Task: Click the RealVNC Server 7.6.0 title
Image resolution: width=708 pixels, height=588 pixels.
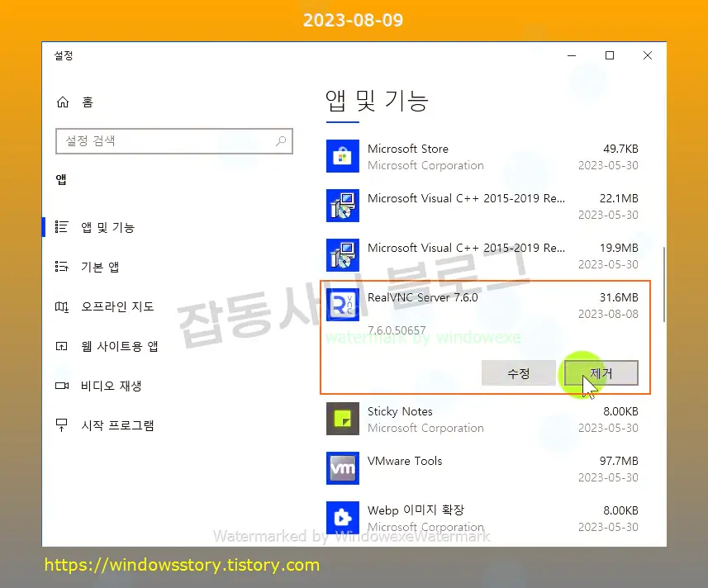Action: [423, 297]
